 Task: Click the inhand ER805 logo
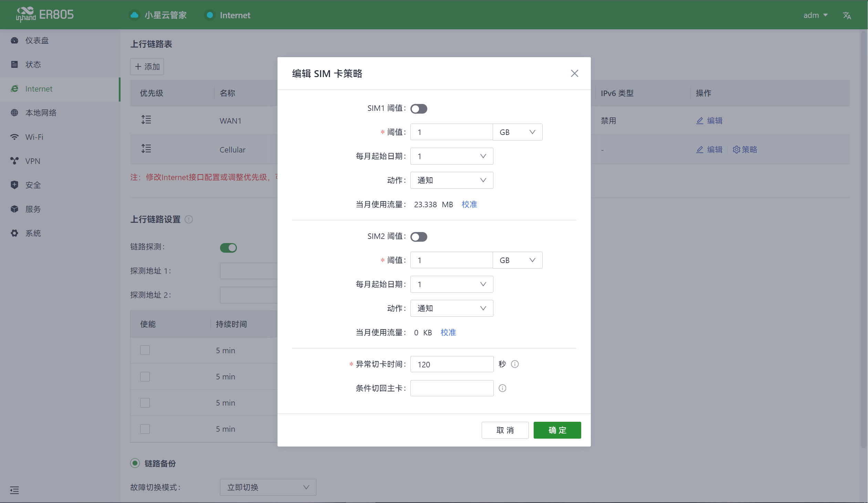45,14
